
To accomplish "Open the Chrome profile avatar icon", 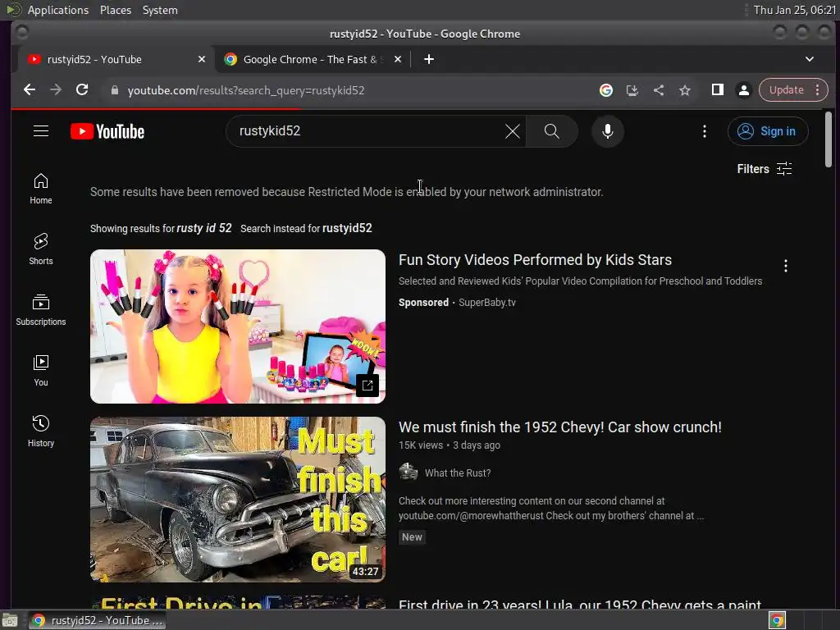I will 743,90.
